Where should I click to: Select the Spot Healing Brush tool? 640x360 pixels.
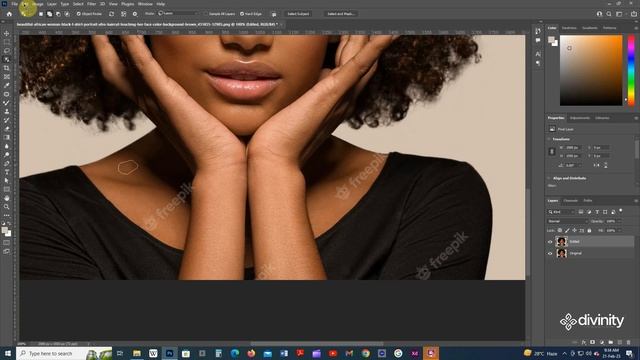point(7,94)
